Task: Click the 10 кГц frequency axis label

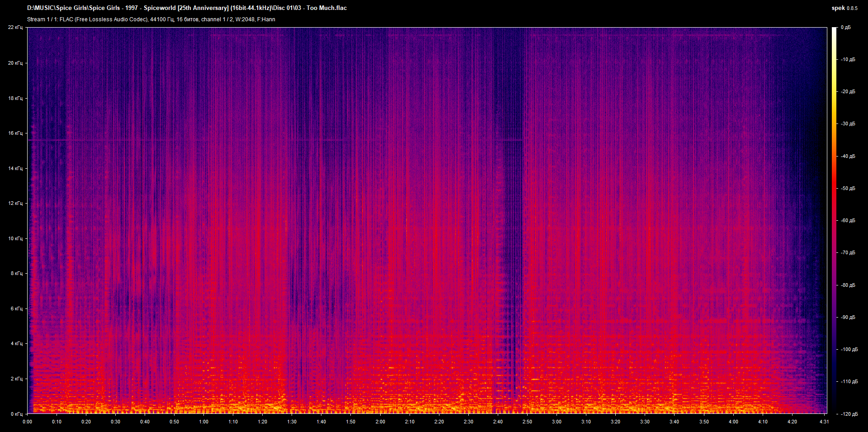Action: [15, 238]
